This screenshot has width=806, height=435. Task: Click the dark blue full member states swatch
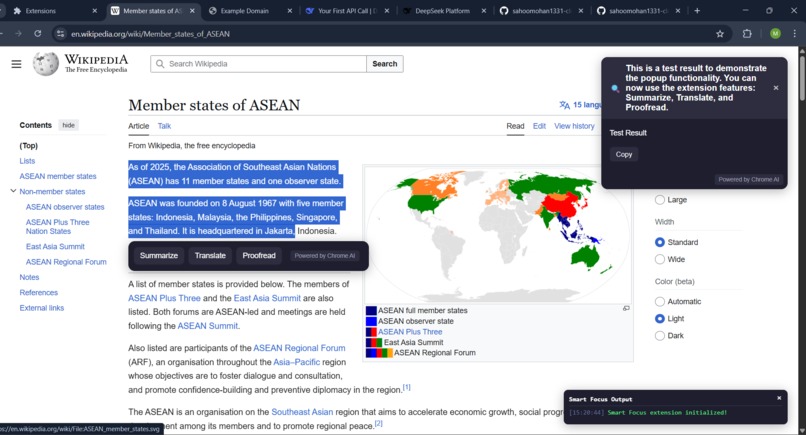tap(371, 311)
